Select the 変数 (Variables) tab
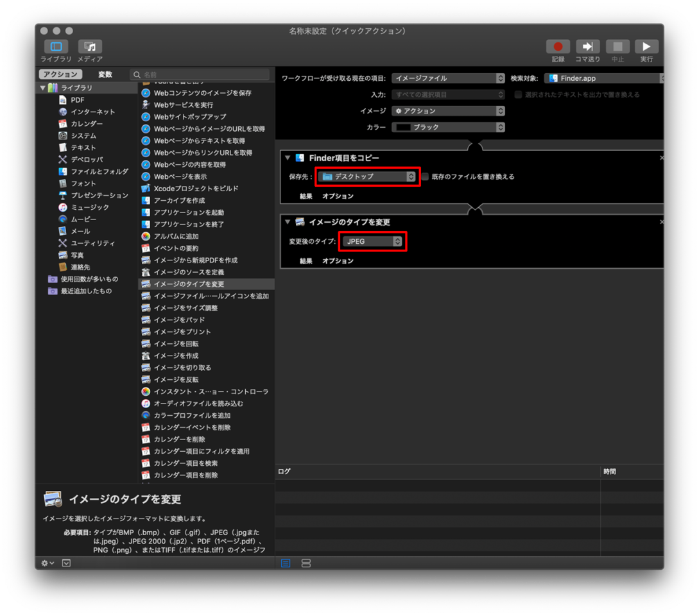Image resolution: width=699 pixels, height=616 pixels. [x=105, y=74]
